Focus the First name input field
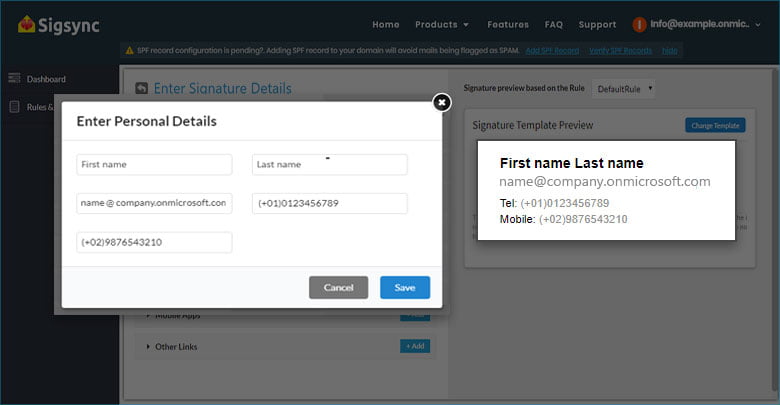 (154, 164)
